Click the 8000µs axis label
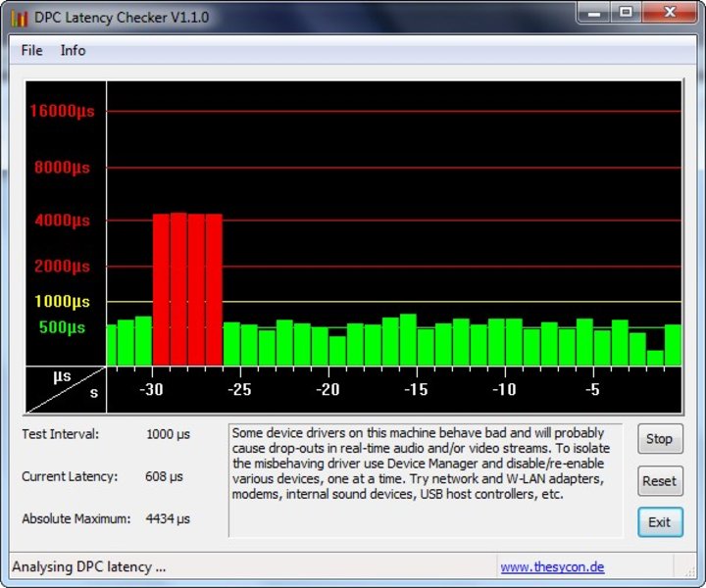 click(x=62, y=168)
